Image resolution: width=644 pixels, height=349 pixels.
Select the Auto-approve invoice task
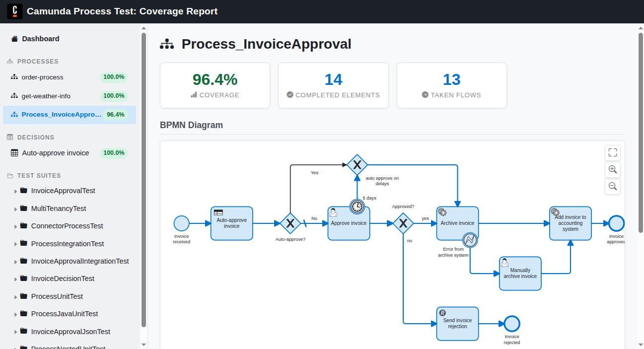point(232,223)
